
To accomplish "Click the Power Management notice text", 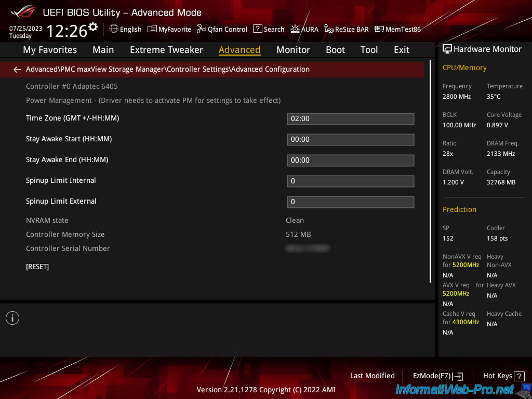I will coord(153,100).
